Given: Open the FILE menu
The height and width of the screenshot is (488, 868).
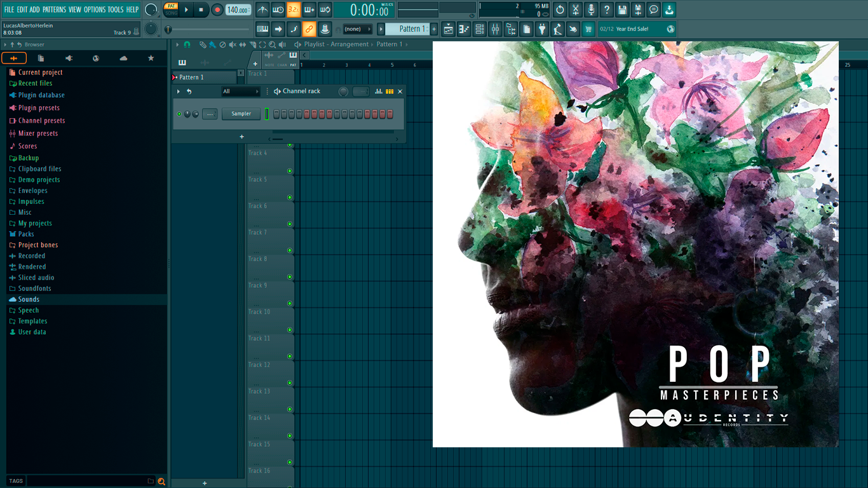Looking at the screenshot, I should tap(9, 10).
